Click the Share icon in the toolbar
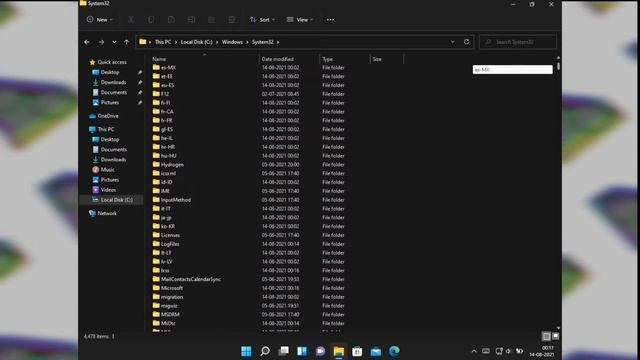 coord(211,20)
